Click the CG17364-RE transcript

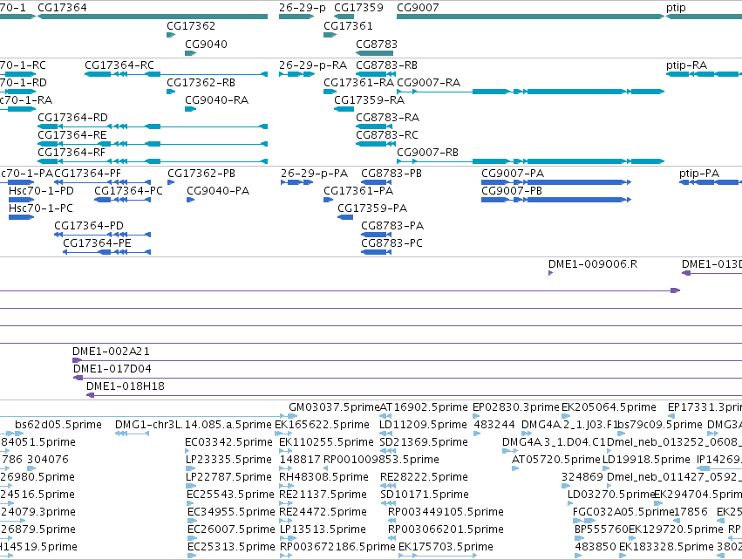153,144
